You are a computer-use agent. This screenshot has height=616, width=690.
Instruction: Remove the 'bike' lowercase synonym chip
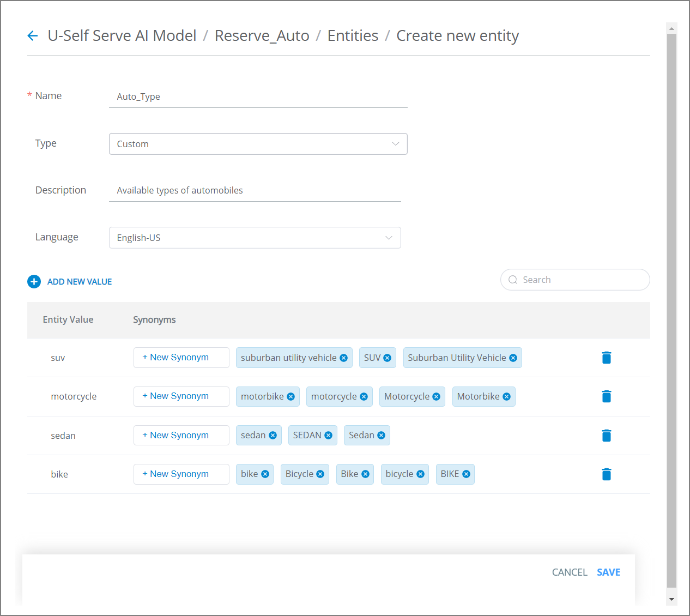click(x=265, y=474)
